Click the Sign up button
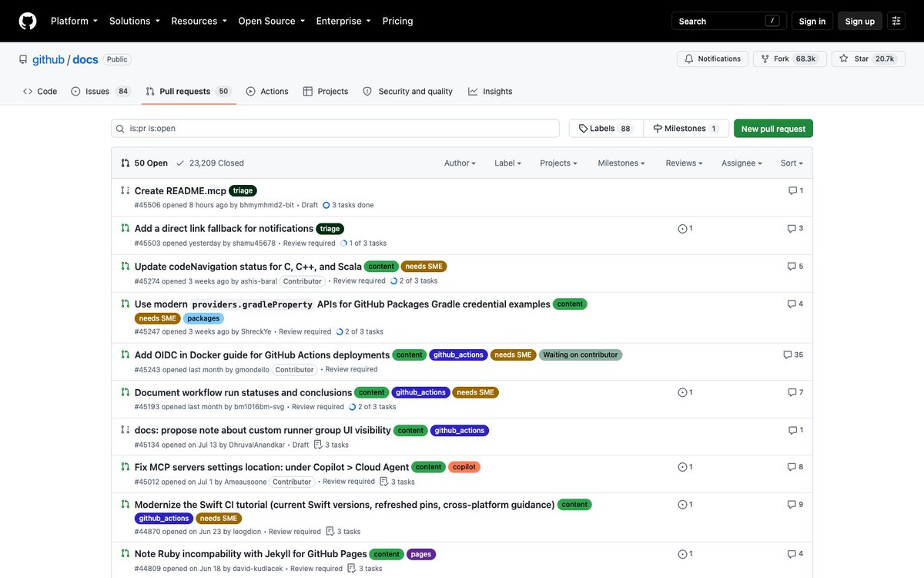Screen dimensions: 924x578 860,21
